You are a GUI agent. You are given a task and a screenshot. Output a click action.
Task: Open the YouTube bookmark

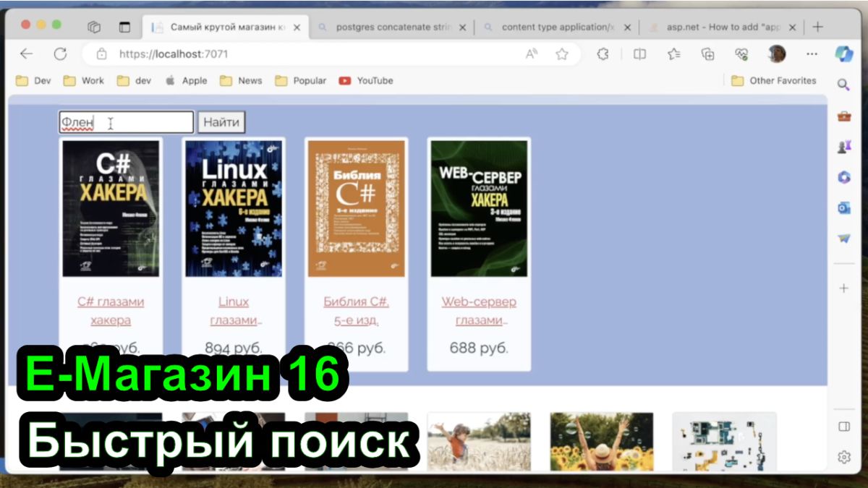[x=366, y=81]
